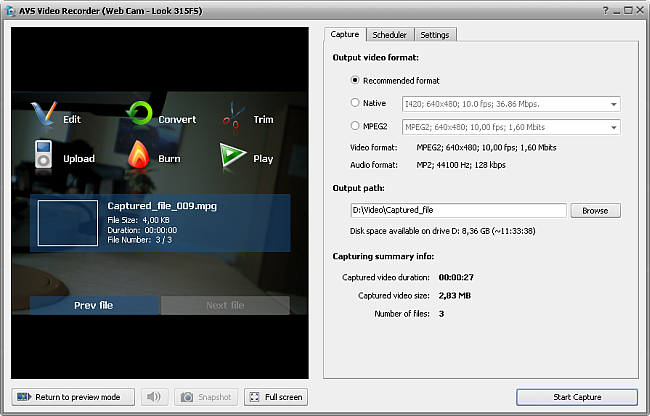650x416 pixels.
Task: Click the Audio format MP2 value
Action: point(461,165)
